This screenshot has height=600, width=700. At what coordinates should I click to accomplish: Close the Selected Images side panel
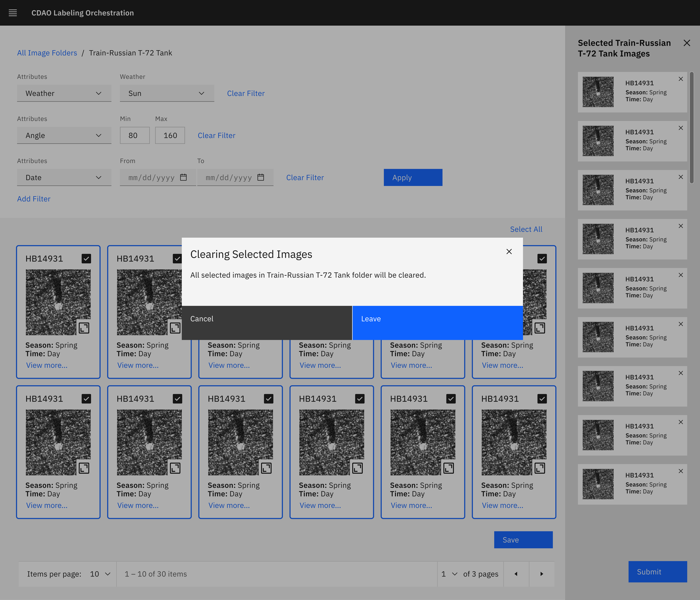pos(687,43)
